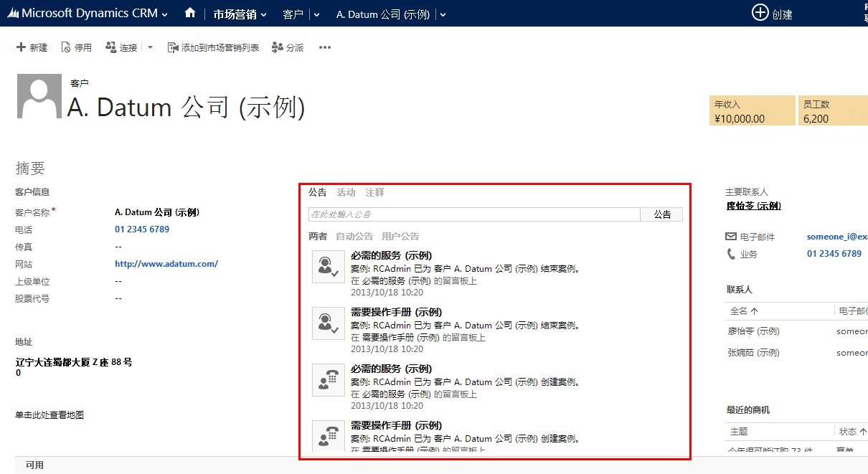Screen dimensions: 868x474
Task: Click the someone_i@ email address link
Action: 837,236
